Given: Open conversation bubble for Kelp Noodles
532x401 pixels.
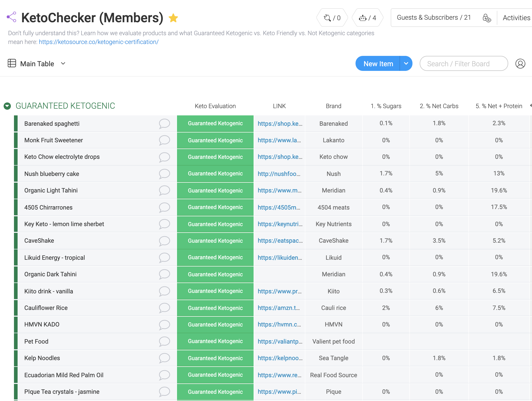Looking at the screenshot, I should pos(164,358).
